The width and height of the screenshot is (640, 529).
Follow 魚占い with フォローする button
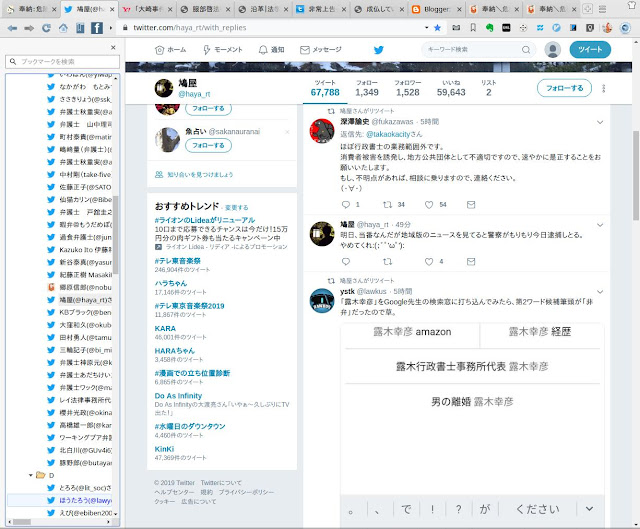point(208,145)
